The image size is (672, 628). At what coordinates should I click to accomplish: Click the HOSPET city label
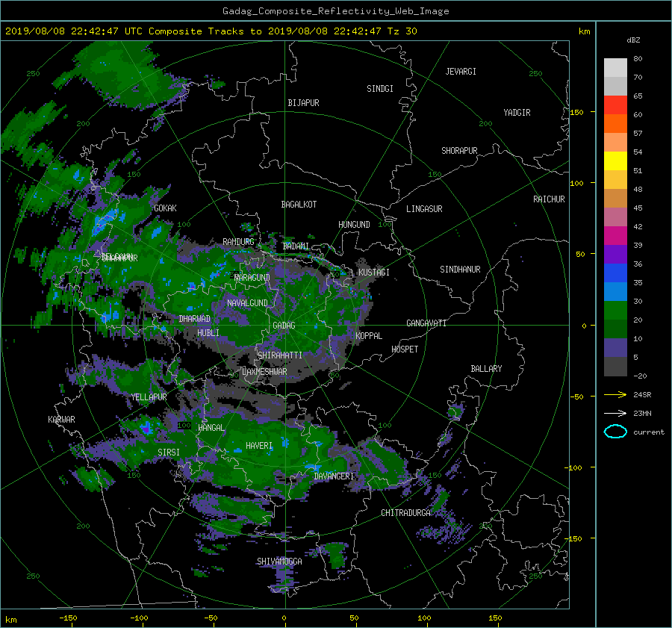pos(405,349)
